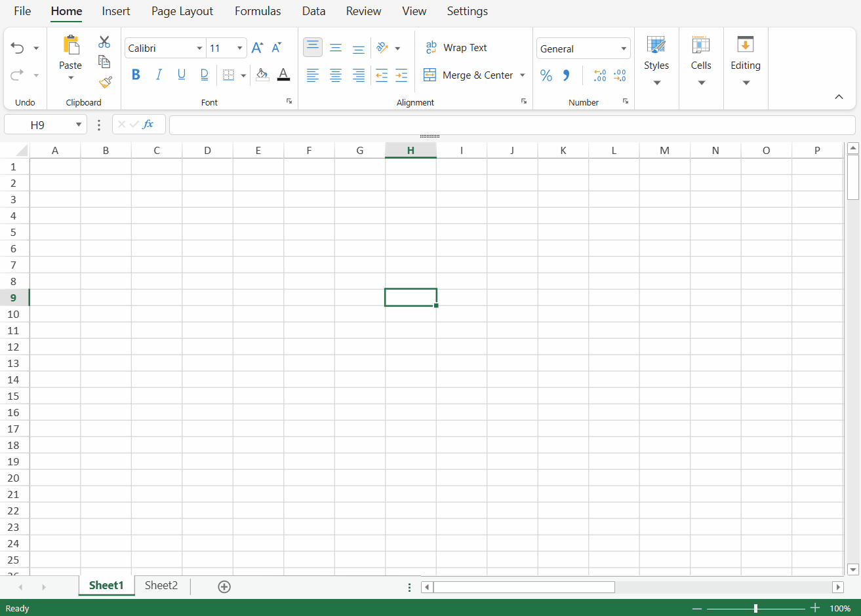The width and height of the screenshot is (861, 616).
Task: Click Increase Indent icon
Action: pos(401,75)
